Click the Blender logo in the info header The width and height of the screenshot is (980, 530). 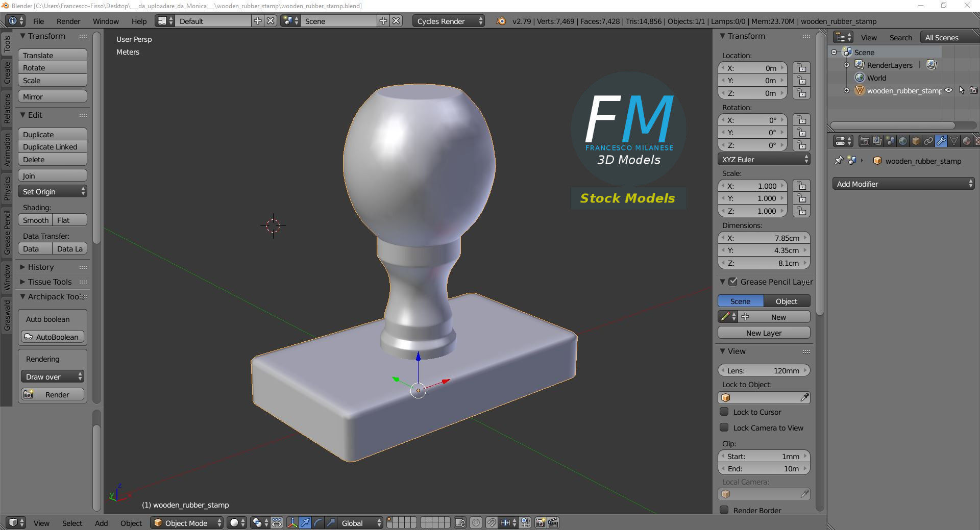coord(501,21)
